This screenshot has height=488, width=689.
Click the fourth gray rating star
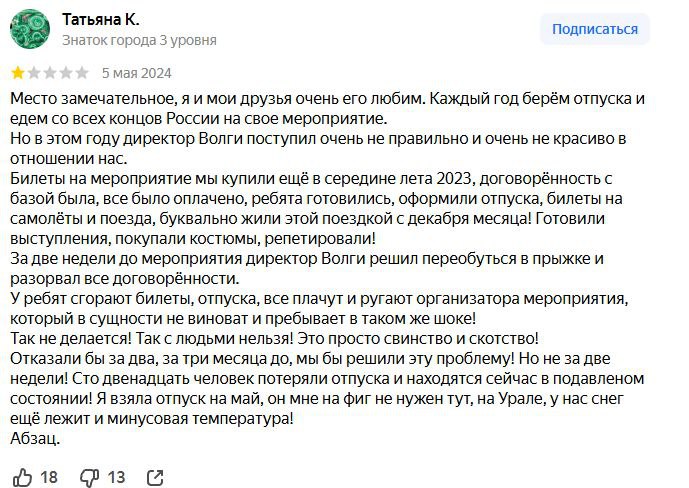point(65,73)
